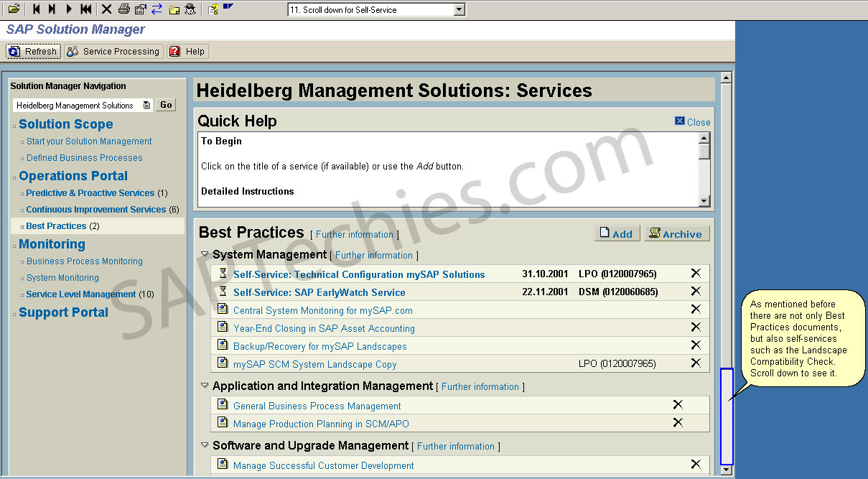Viewport: 868px width, 479px height.
Task: Click the blue swap arrows icon
Action: (x=157, y=9)
